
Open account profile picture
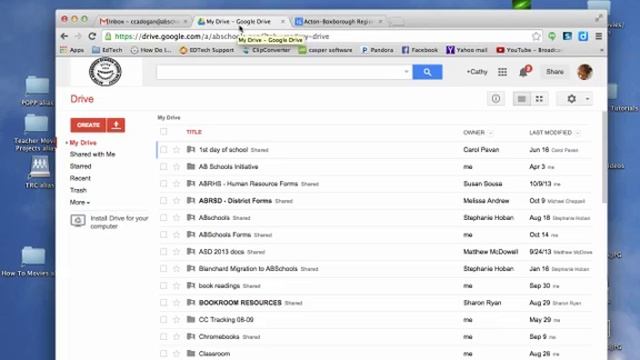[584, 72]
